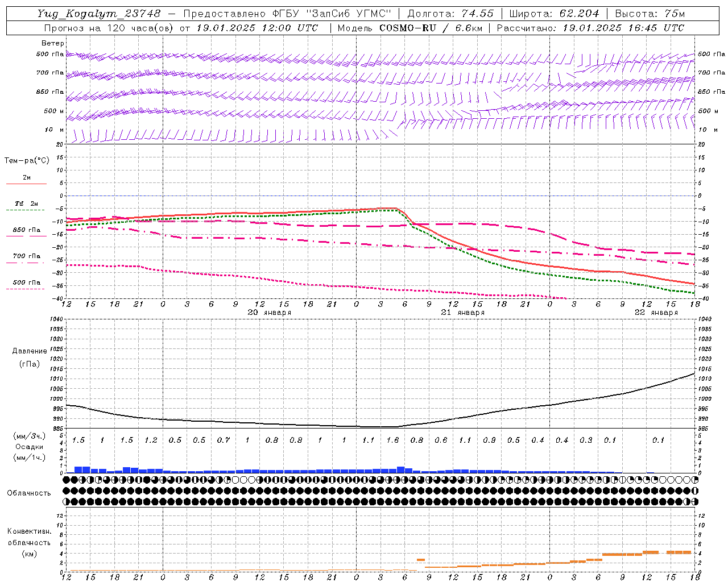Image resolution: width=728 pixels, height=582 pixels.
Task: Click the 'Конвективн.' convective cloud label
Action: pos(29,531)
